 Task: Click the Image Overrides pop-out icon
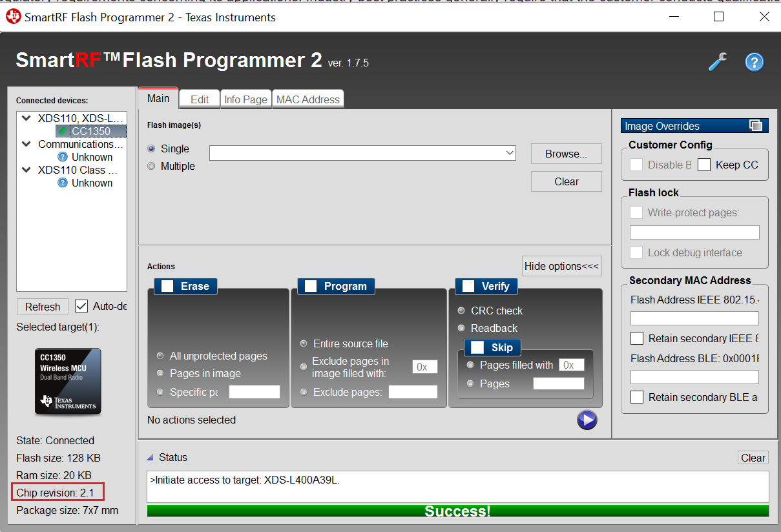coord(755,126)
